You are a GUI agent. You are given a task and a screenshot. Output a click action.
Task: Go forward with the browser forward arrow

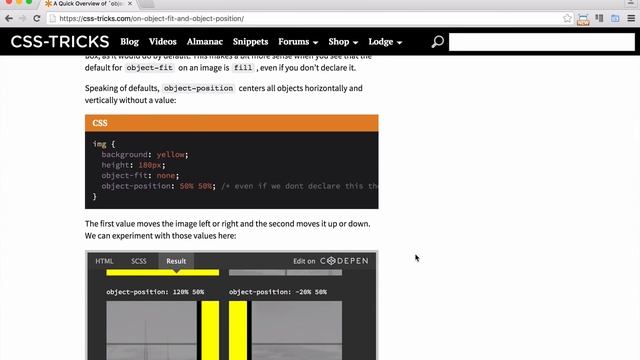(22, 18)
